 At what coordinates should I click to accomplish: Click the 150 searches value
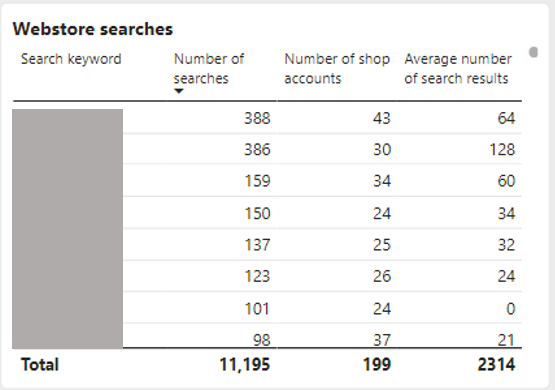257,213
